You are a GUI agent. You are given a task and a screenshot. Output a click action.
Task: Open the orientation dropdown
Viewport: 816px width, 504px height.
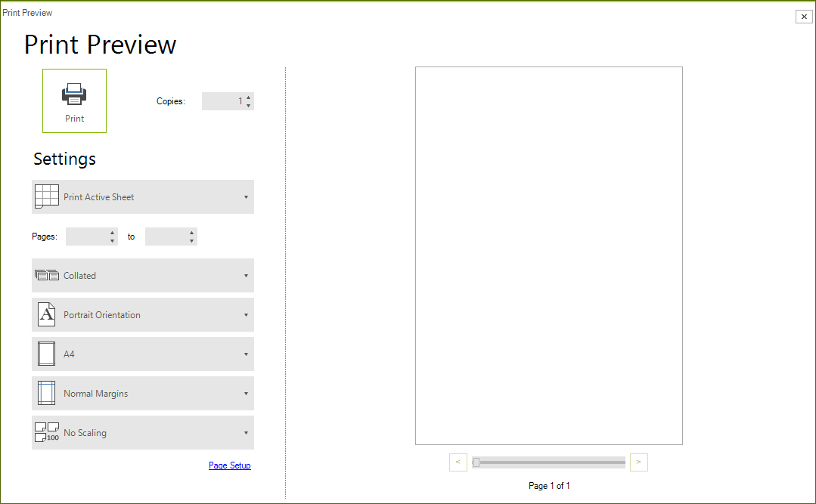tap(245, 314)
